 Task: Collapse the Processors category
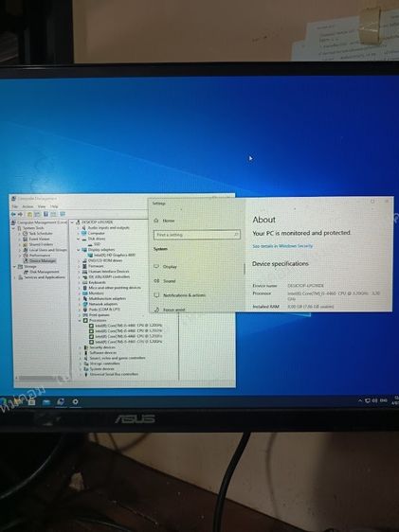80,320
